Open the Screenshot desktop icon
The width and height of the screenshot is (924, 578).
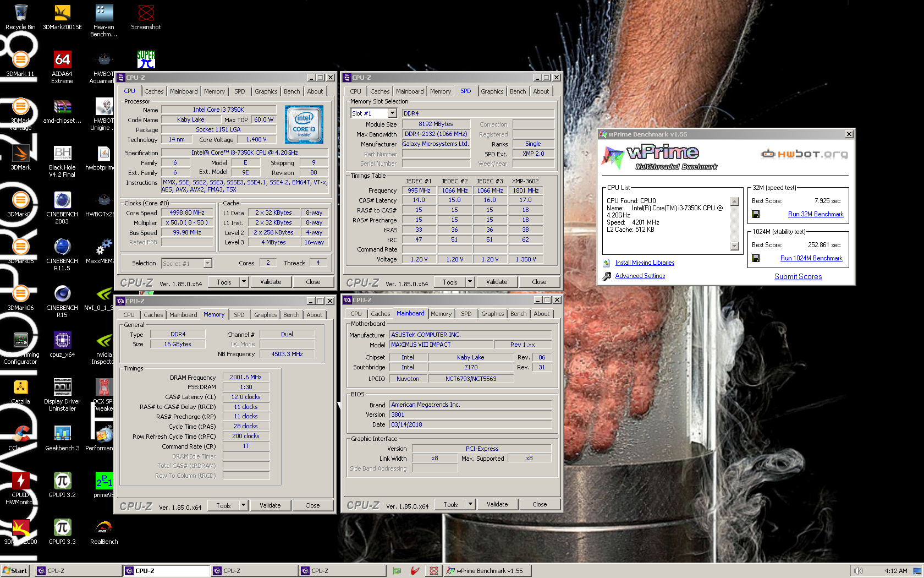[146, 17]
